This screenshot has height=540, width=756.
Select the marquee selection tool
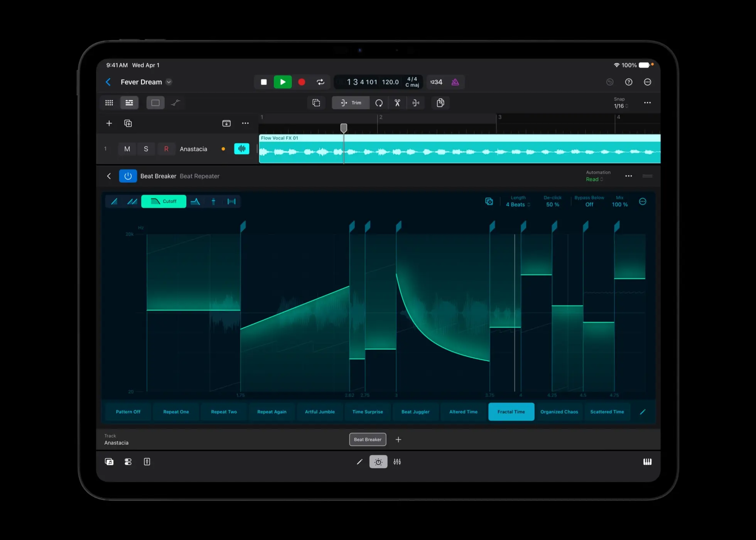[316, 103]
